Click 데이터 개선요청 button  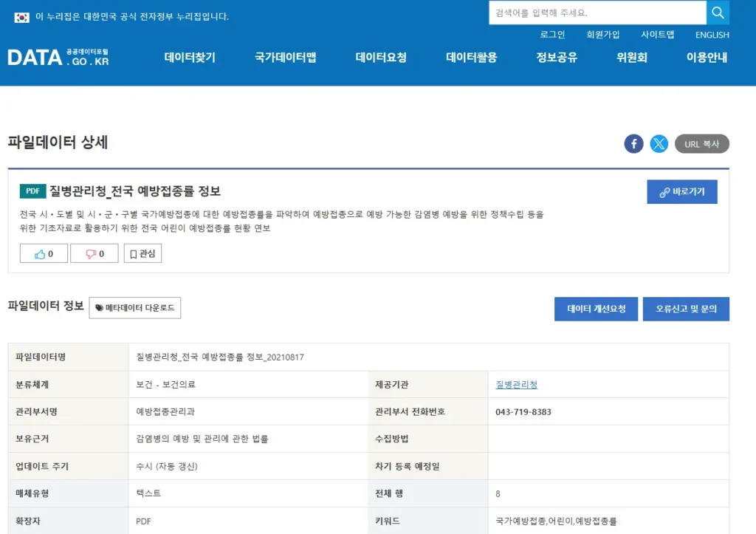pos(596,309)
